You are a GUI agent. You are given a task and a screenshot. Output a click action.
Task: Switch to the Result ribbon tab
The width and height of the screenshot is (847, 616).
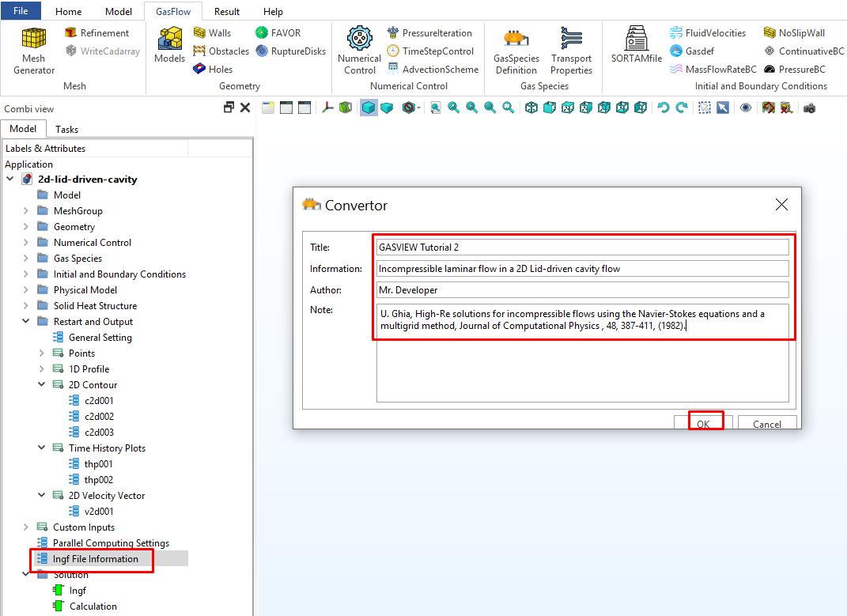[227, 12]
